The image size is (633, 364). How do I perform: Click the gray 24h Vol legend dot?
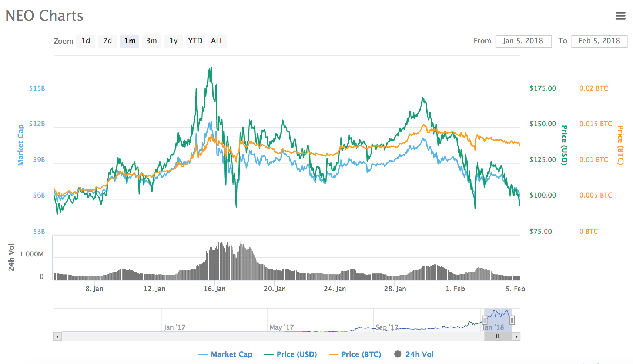click(398, 354)
